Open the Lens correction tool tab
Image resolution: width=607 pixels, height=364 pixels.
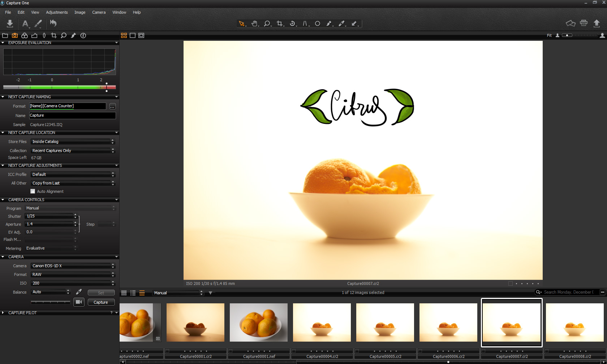(x=44, y=35)
